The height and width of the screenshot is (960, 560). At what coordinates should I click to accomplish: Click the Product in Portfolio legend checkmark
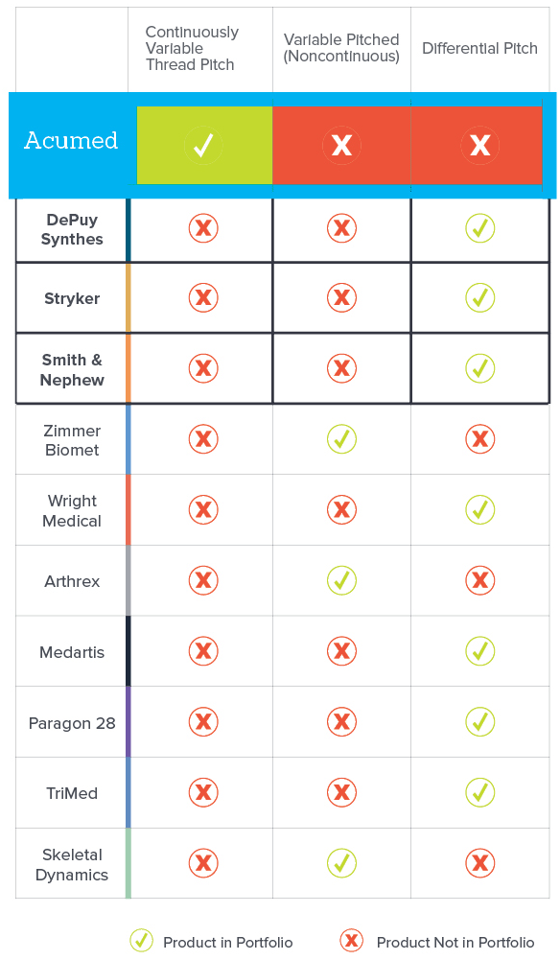141,940
